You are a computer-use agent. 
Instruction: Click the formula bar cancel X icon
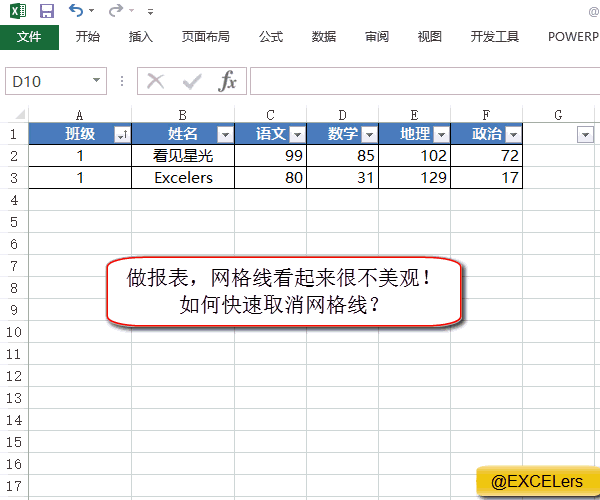point(156,81)
